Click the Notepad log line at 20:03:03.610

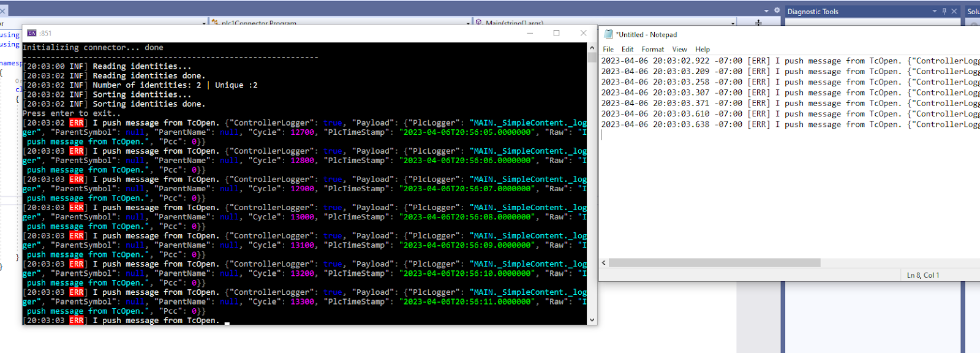[790, 113]
